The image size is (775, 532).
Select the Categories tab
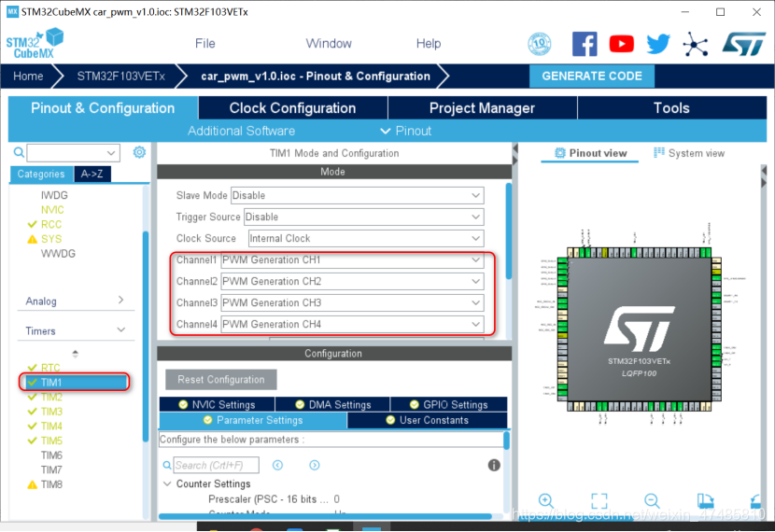pyautogui.click(x=41, y=174)
